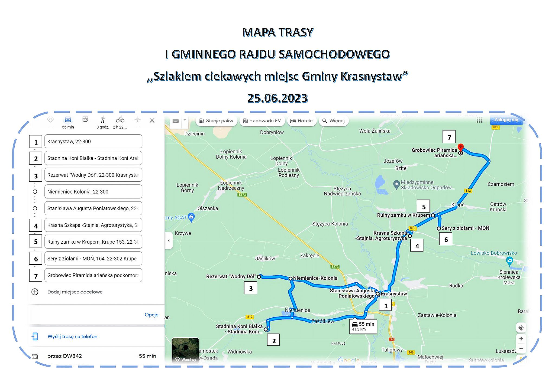
Task: Select the walking travel mode icon
Action: (103, 120)
